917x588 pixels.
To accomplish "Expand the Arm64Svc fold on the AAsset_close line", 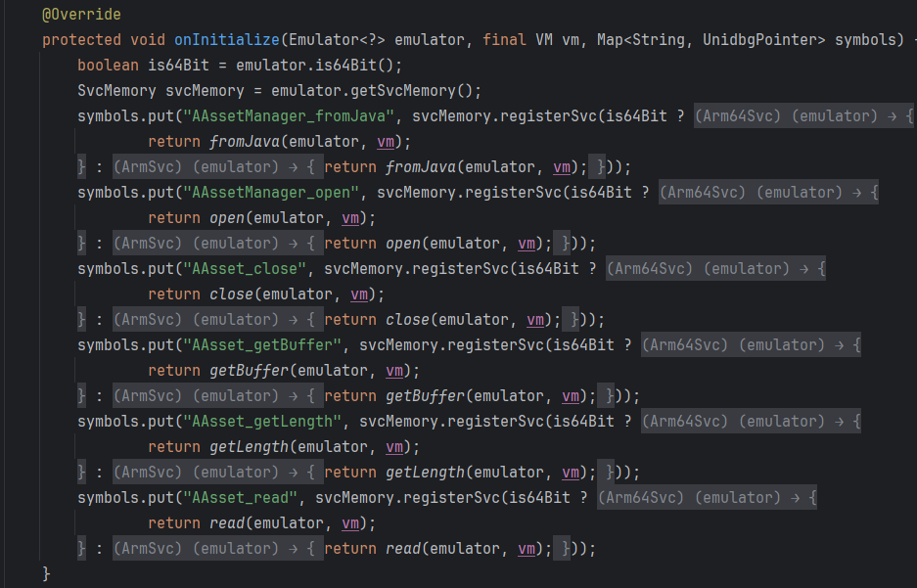I will 715,269.
